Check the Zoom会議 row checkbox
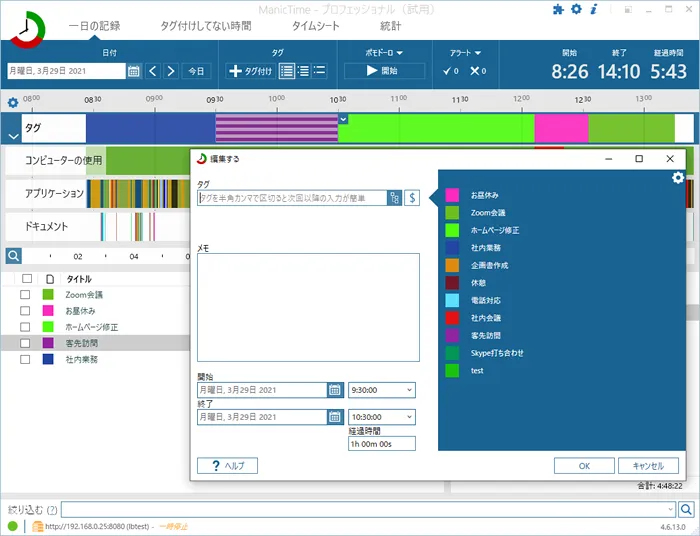The height and width of the screenshot is (536, 700). tap(25, 295)
